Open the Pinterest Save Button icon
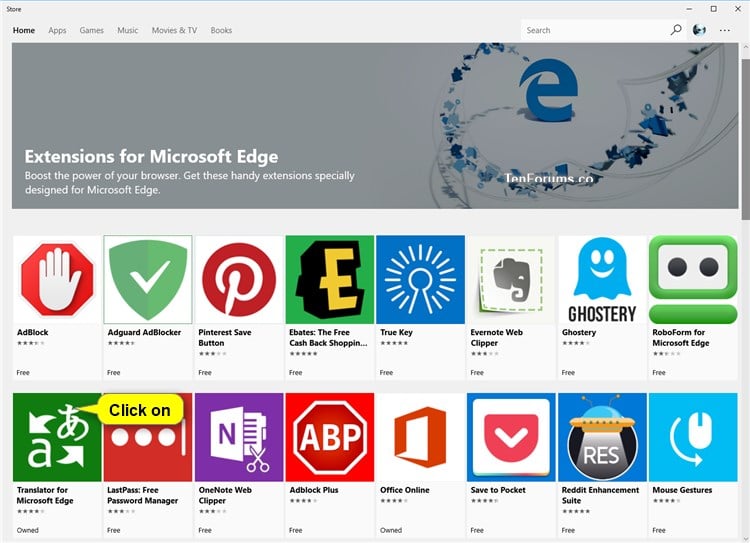 [239, 279]
